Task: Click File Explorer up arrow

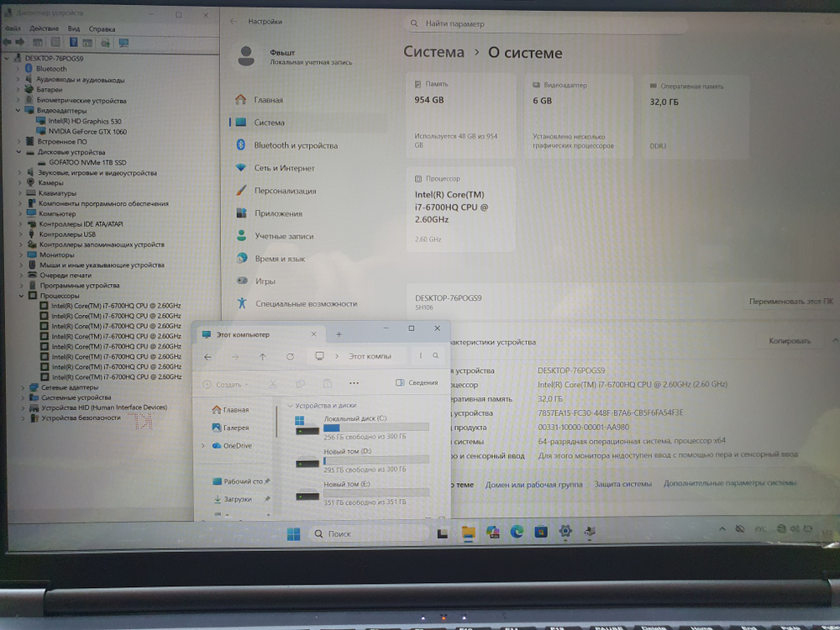Action: click(262, 357)
